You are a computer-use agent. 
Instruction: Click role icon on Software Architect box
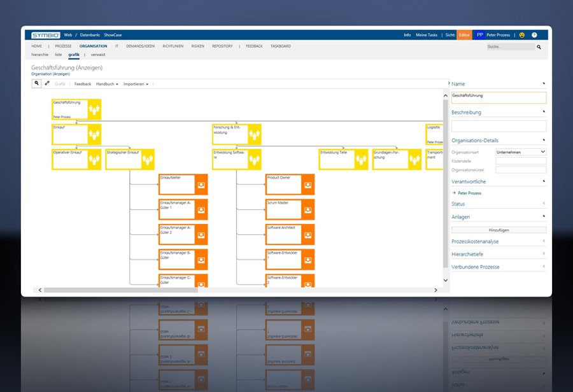(308, 235)
